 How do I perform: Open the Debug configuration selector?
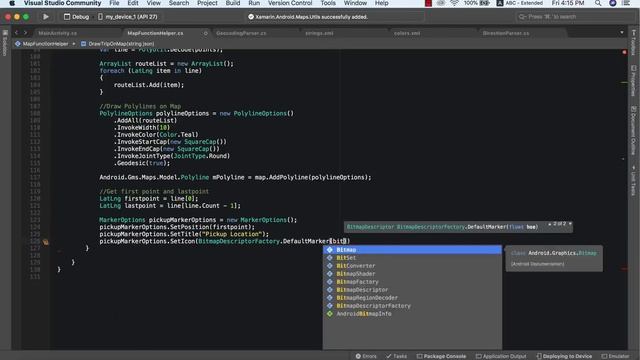click(x=76, y=17)
